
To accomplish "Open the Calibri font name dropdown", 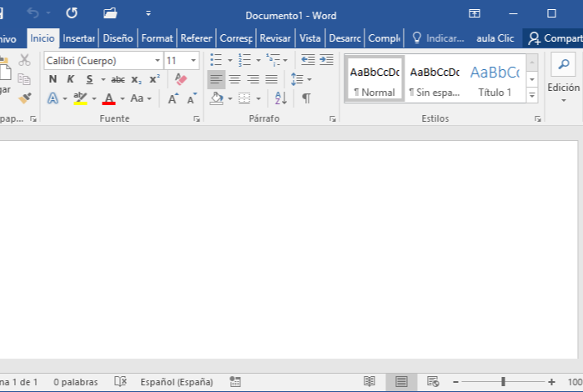I will point(158,61).
